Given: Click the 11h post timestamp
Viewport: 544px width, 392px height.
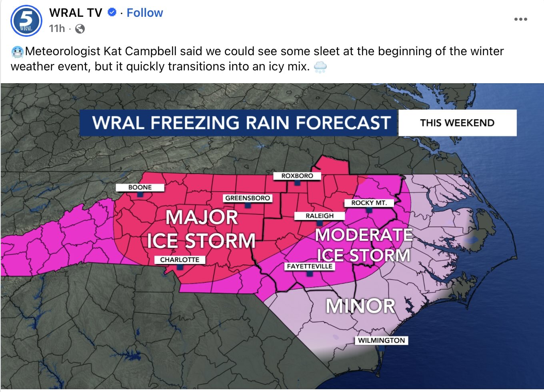Looking at the screenshot, I should (x=56, y=29).
